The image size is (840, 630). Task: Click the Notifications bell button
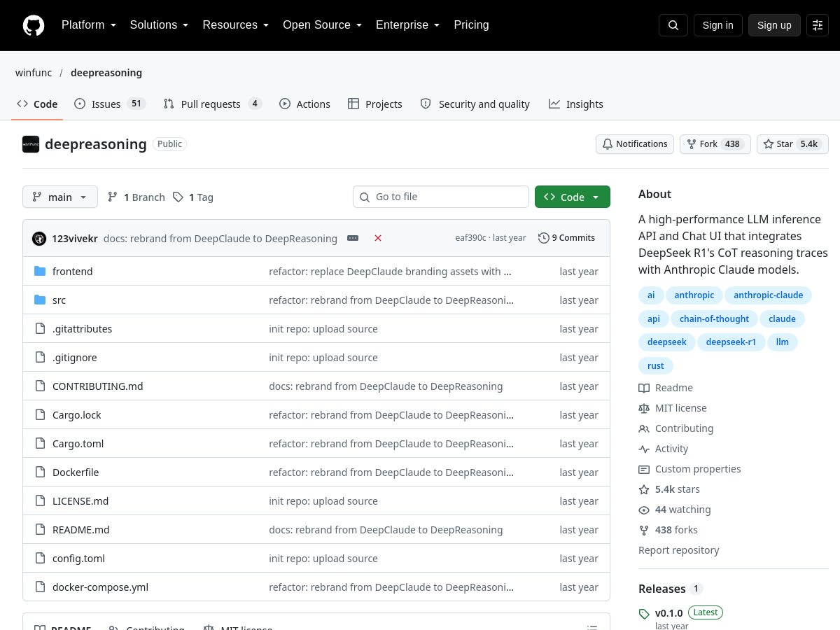(635, 144)
